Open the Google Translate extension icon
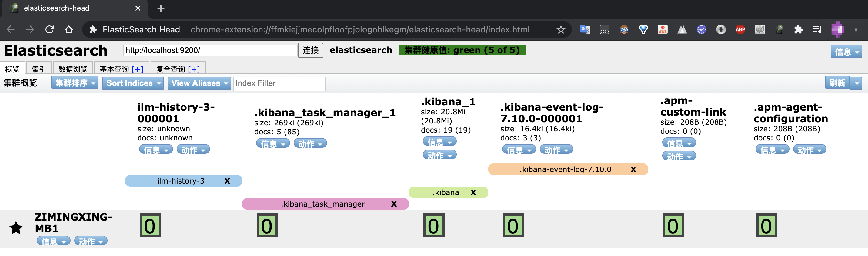The height and width of the screenshot is (256, 868). [x=585, y=29]
